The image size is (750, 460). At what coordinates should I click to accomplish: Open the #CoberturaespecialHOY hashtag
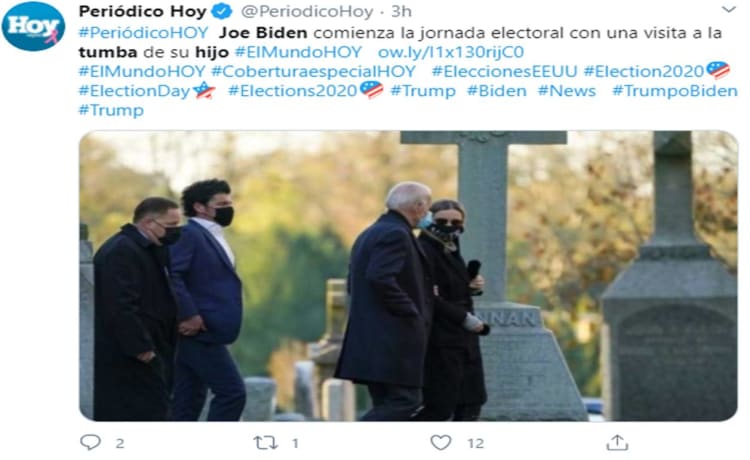[x=313, y=71]
